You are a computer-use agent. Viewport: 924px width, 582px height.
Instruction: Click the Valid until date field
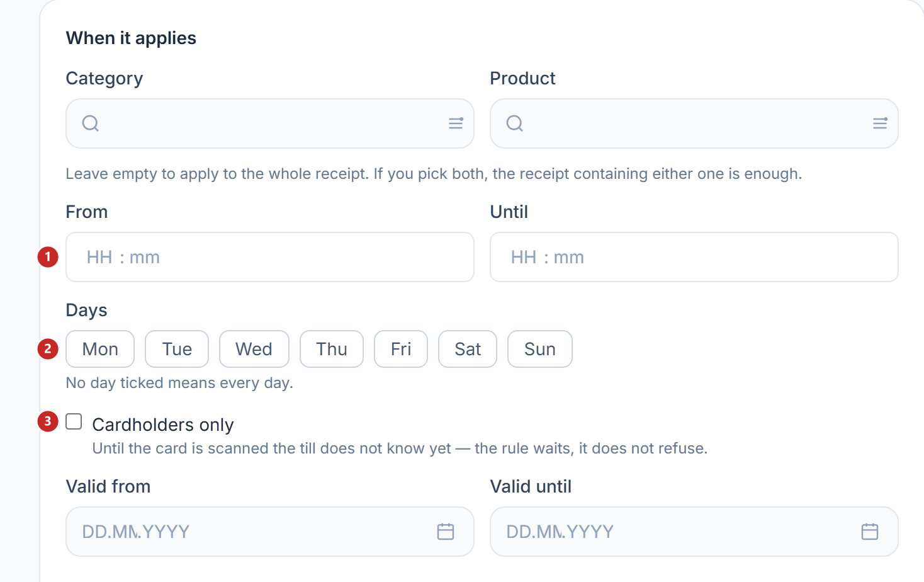pos(694,532)
